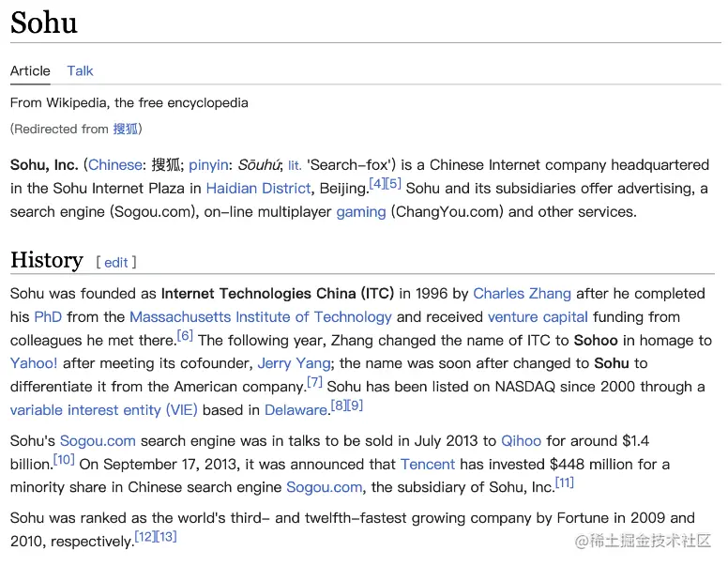Open the 搜狐 redirect link

pyautogui.click(x=126, y=129)
